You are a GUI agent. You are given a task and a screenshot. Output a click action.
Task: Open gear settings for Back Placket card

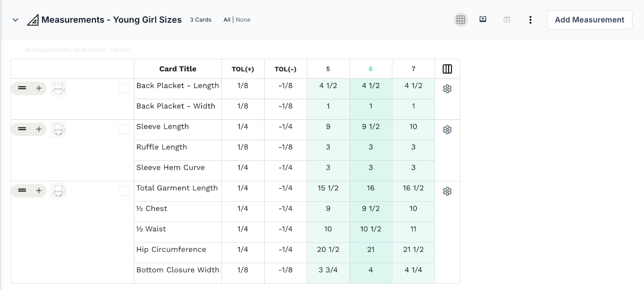tap(447, 89)
